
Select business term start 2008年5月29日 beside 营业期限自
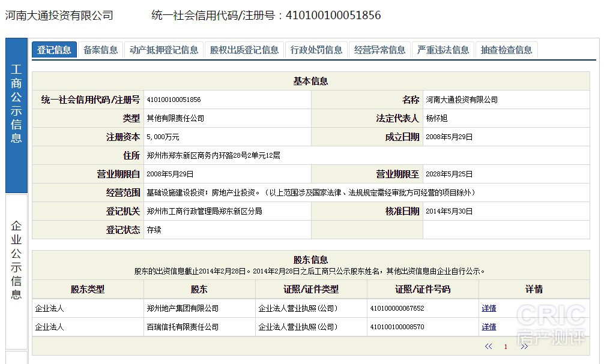coord(170,174)
